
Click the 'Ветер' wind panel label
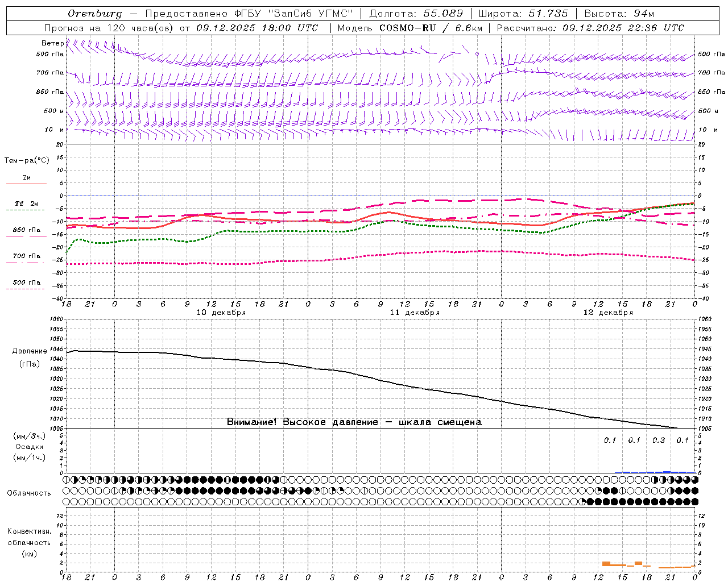click(x=53, y=43)
